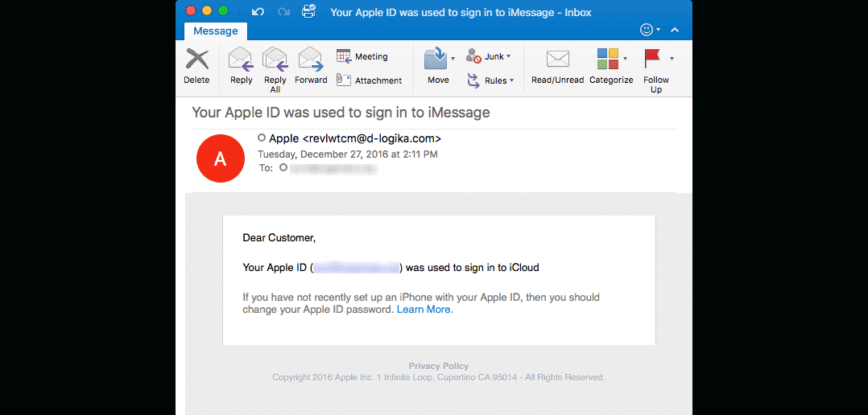Open the Privacy Policy link

(x=438, y=366)
